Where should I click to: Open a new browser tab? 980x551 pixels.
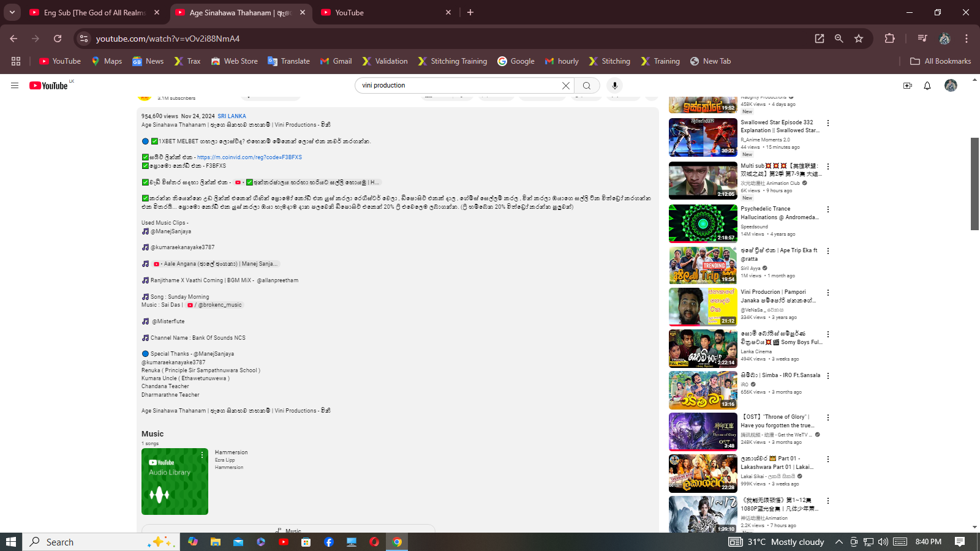(x=470, y=12)
